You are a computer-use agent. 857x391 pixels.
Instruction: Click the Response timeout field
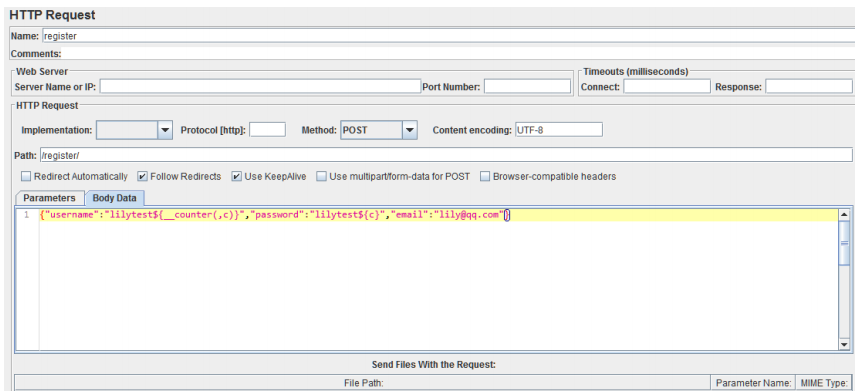click(808, 86)
